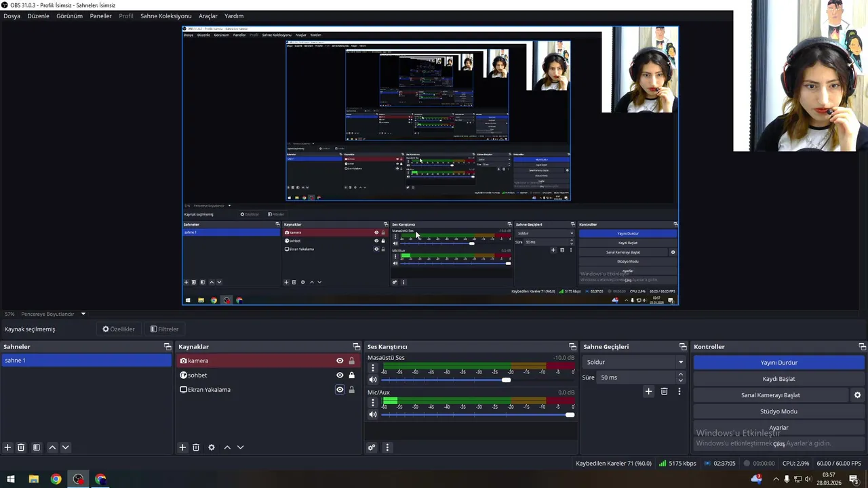Open the Sahne Koleksiyonu menu

coord(165,16)
